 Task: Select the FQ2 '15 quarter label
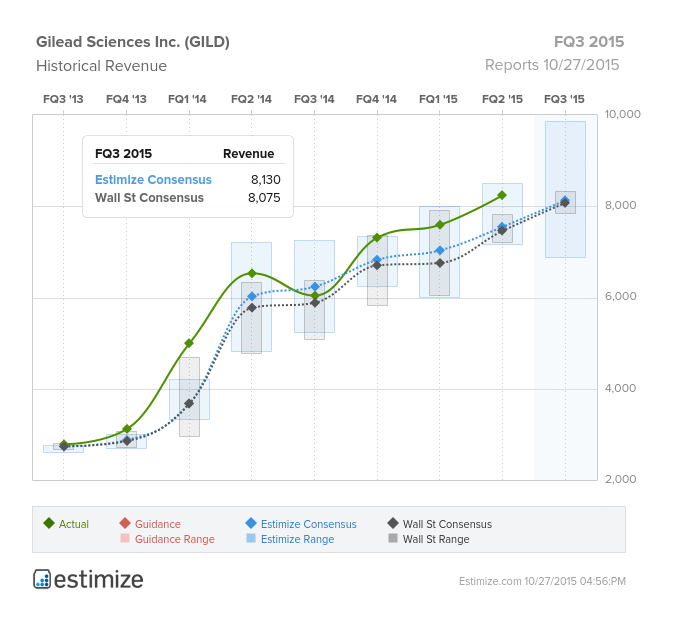[502, 99]
